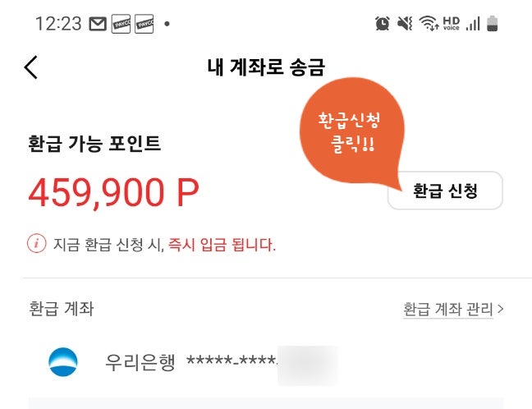Tap the Wi-Fi status icon
Image resolution: width=532 pixels, height=409 pixels.
pos(428,24)
